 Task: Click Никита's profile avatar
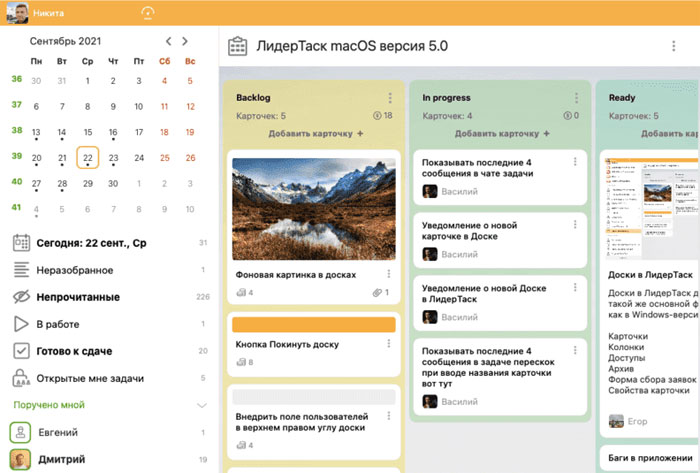[17, 12]
